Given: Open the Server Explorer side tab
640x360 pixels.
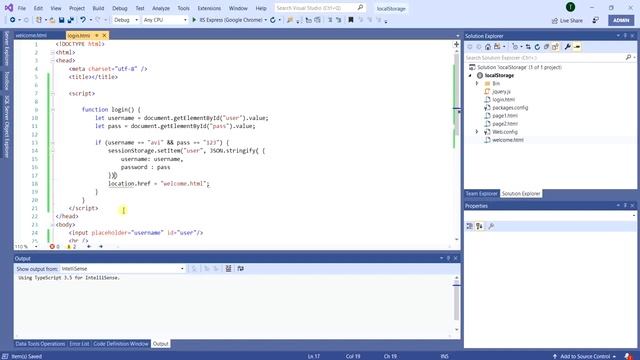Looking at the screenshot, I should 7,48.
